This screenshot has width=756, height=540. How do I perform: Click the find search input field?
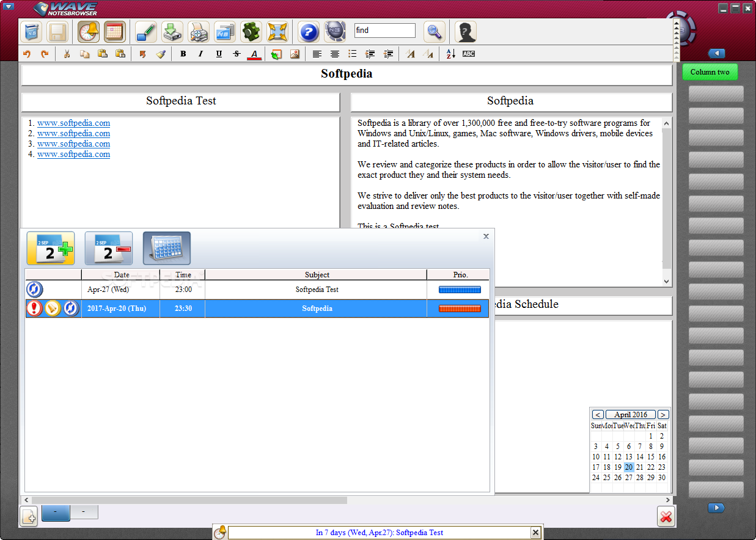tap(385, 31)
